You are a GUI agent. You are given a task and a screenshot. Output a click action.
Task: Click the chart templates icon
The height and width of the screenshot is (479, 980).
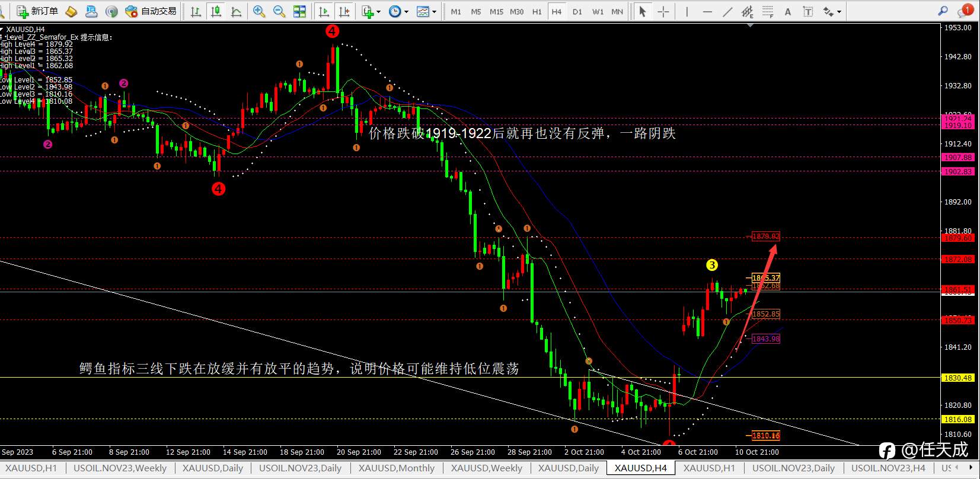coord(423,11)
